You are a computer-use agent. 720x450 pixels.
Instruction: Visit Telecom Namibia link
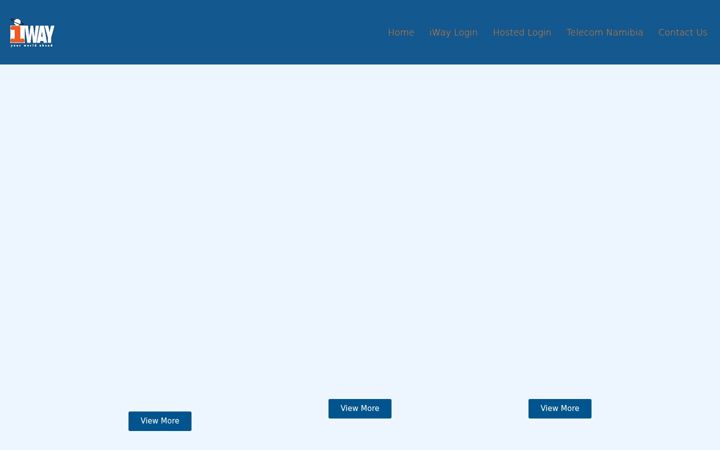[x=604, y=33]
